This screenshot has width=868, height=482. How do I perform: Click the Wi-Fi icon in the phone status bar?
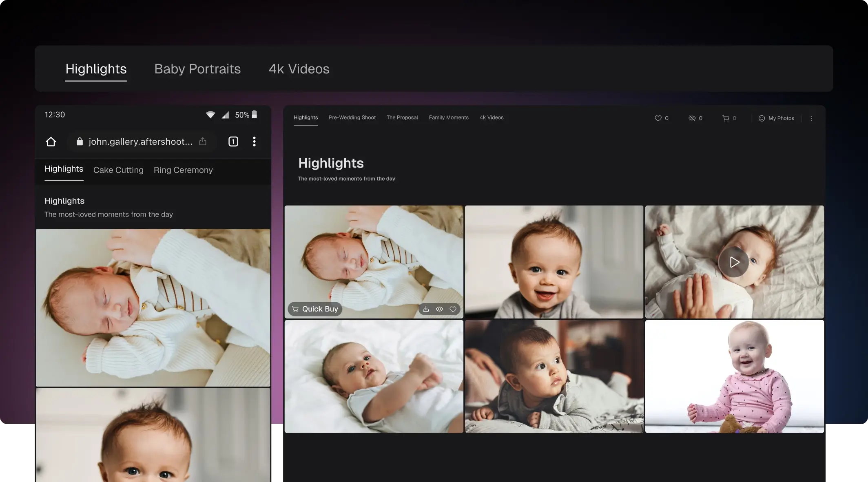pyautogui.click(x=210, y=115)
